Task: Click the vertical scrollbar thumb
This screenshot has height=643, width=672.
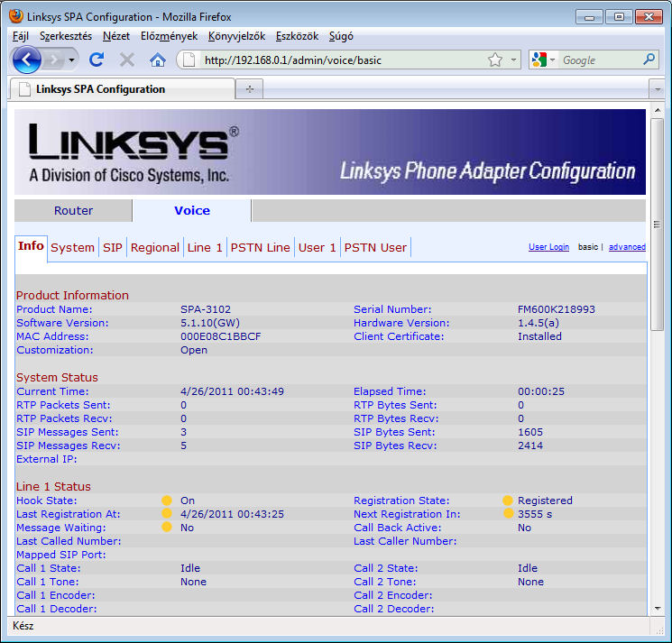Action: coord(657,224)
